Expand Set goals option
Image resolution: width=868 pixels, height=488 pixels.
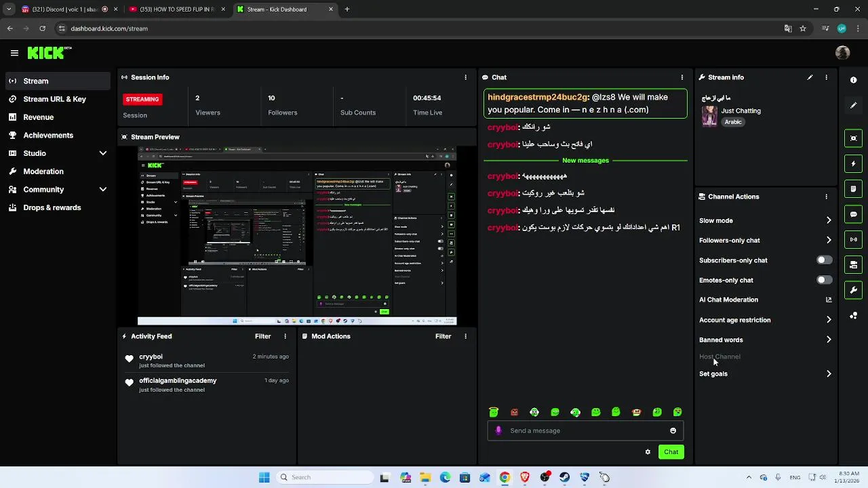[x=829, y=373]
